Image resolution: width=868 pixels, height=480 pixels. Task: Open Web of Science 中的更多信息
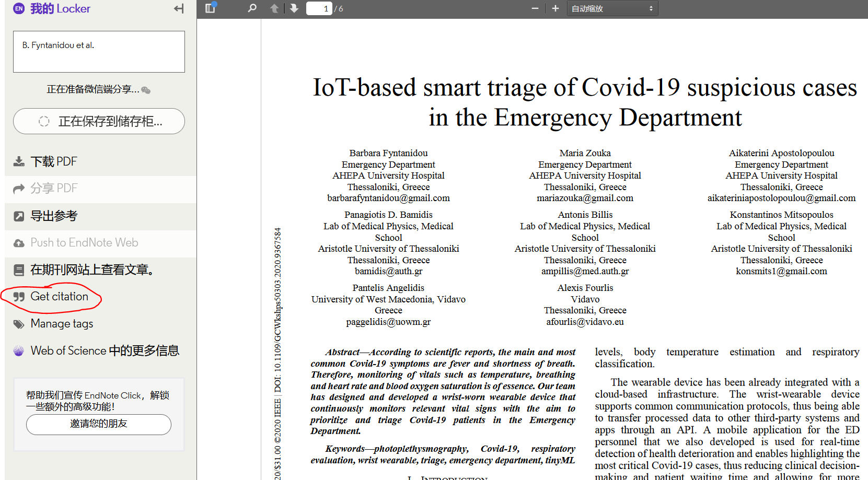(x=105, y=350)
